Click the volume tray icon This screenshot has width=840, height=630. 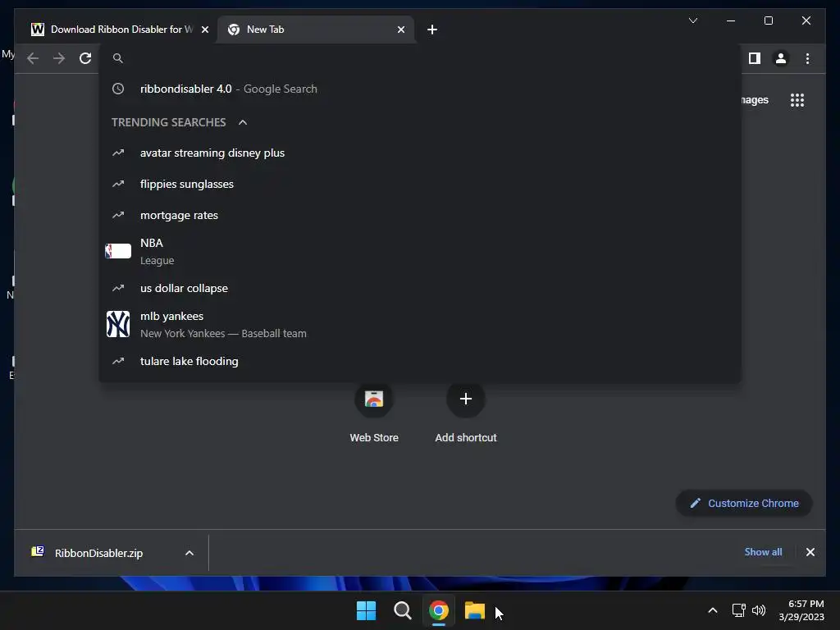759,610
